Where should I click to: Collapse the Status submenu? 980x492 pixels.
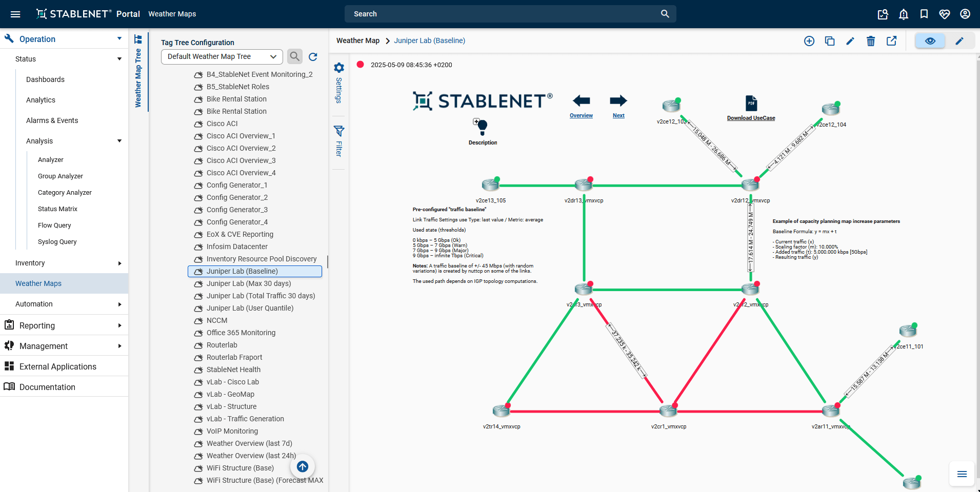pos(119,59)
